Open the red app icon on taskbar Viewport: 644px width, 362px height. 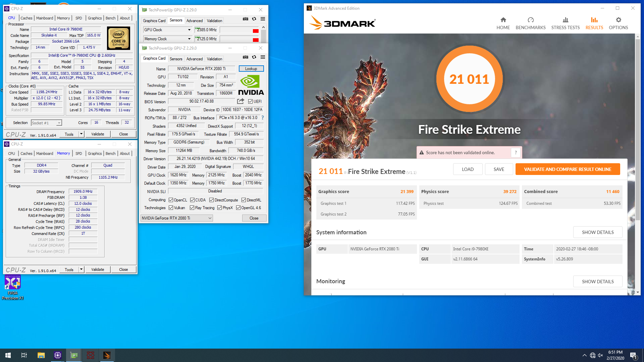click(91, 355)
